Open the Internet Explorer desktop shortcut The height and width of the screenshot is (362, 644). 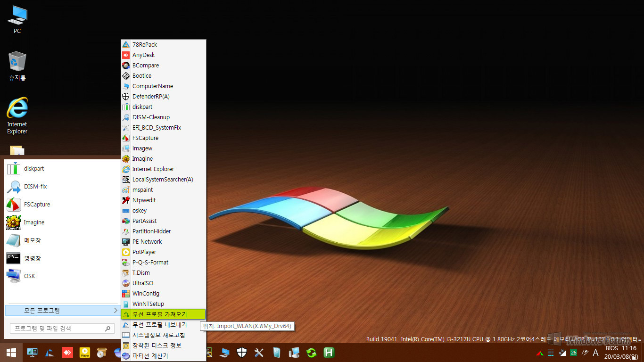pyautogui.click(x=17, y=115)
